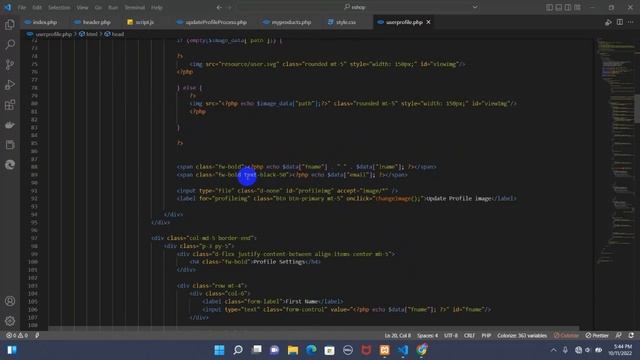
Task: Toggle secondary side bar layout button
Action: click(568, 7)
